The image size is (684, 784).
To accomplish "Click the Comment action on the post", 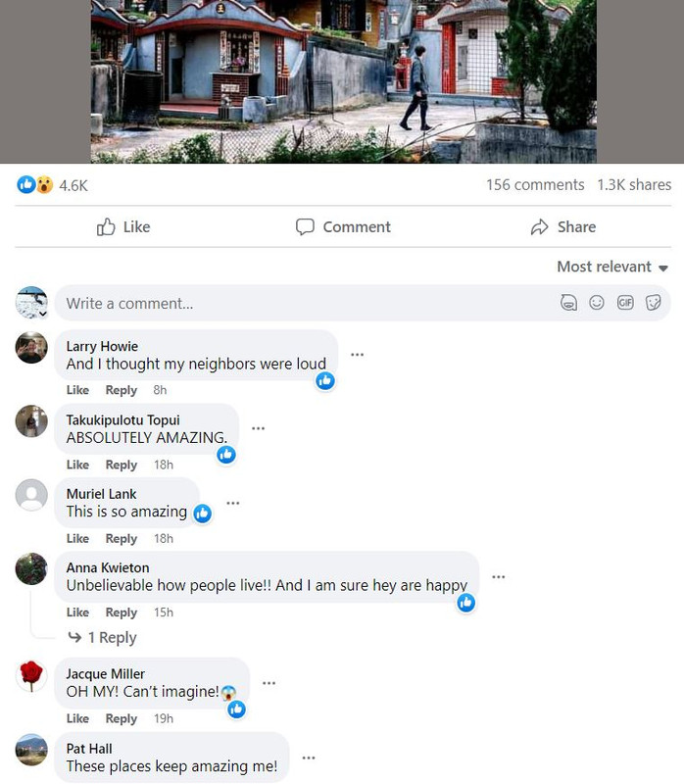I will [343, 227].
